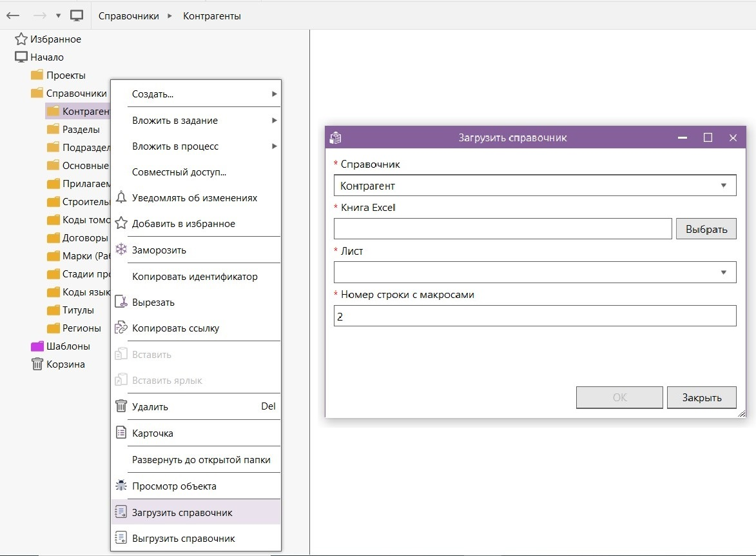Click the trash icon next to Удалить
Viewport: 756px width, 556px height.
pos(121,406)
